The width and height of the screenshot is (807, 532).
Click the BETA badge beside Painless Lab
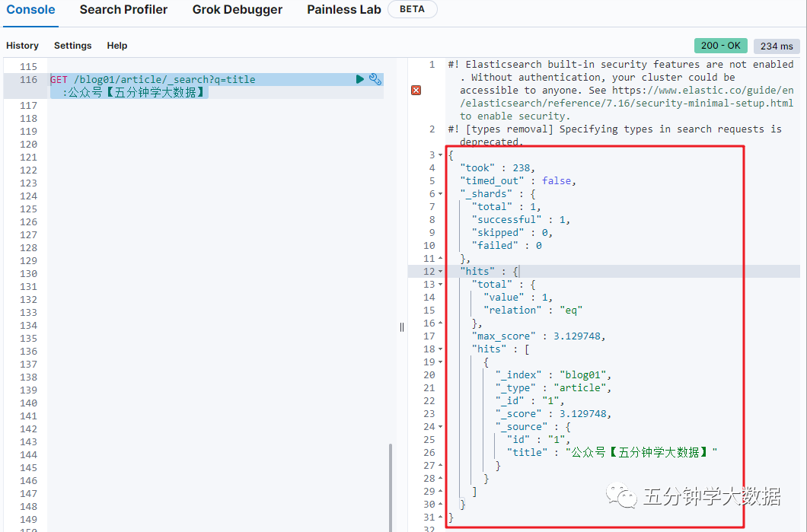point(412,9)
